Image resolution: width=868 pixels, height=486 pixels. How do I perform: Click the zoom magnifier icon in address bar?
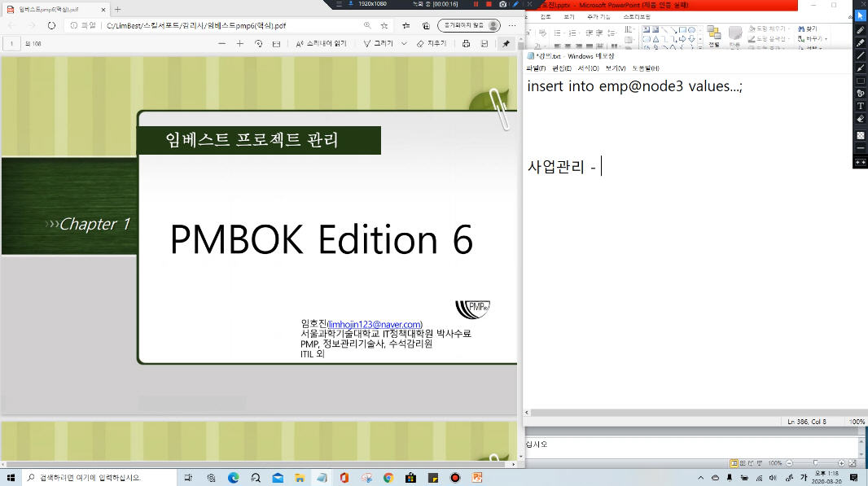(367, 25)
